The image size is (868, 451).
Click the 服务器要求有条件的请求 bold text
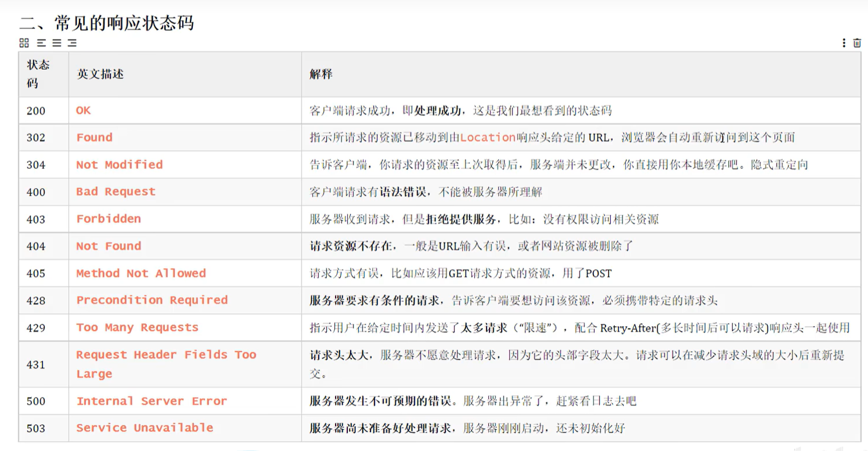click(x=373, y=300)
